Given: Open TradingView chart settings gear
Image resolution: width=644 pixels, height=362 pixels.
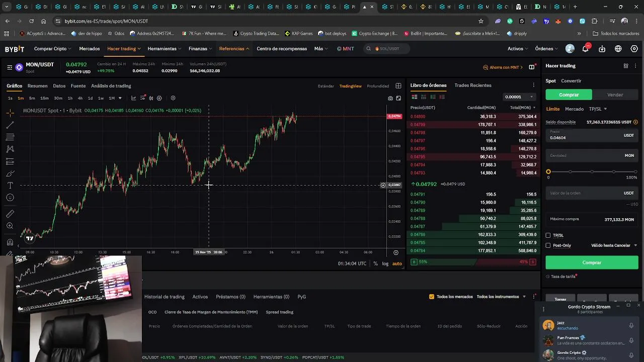Looking at the screenshot, I should (x=159, y=98).
